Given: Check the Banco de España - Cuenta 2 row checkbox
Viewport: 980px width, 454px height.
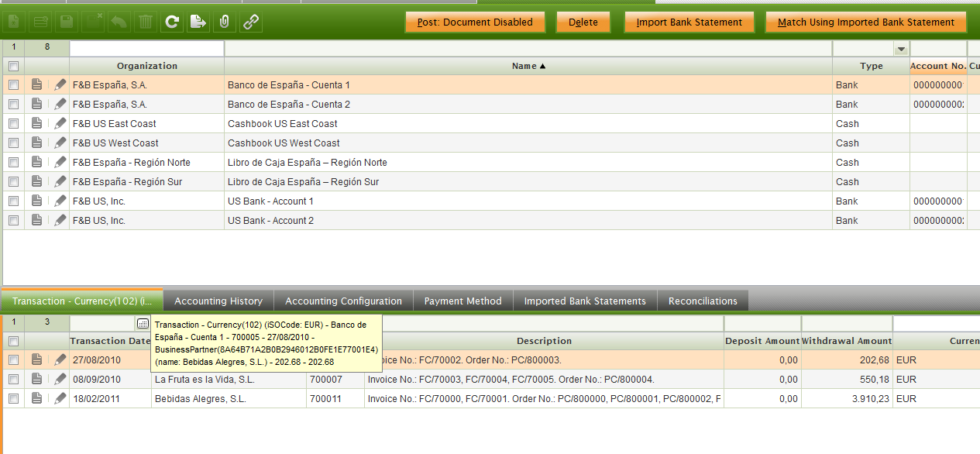Looking at the screenshot, I should pos(13,104).
